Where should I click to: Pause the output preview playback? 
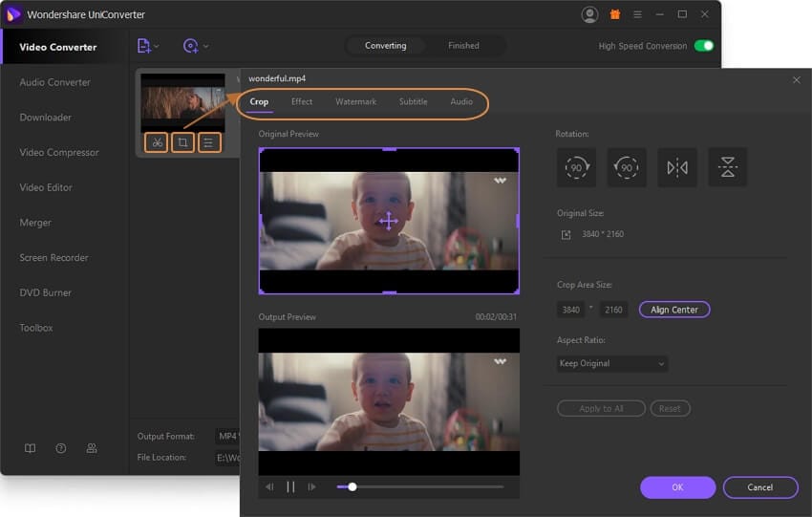[x=290, y=487]
